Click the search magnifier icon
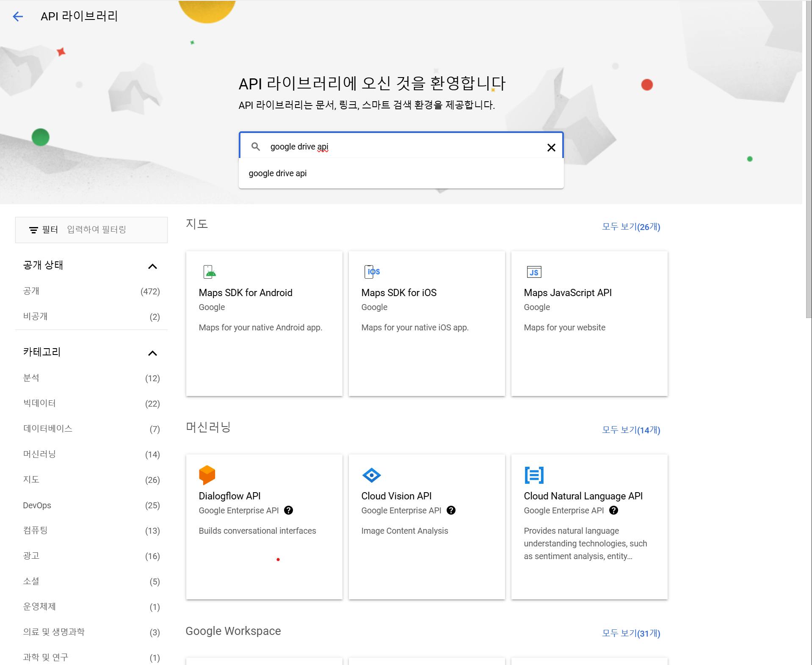This screenshot has height=665, width=812. pos(256,147)
